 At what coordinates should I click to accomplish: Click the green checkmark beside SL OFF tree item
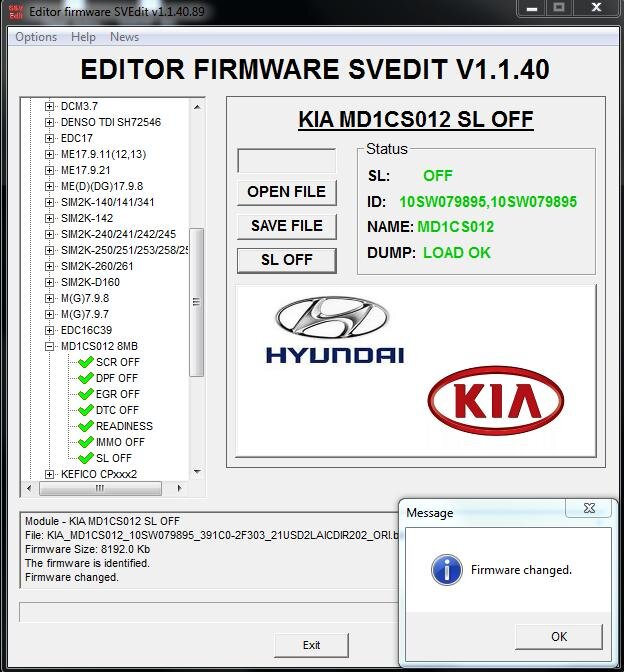click(x=86, y=458)
